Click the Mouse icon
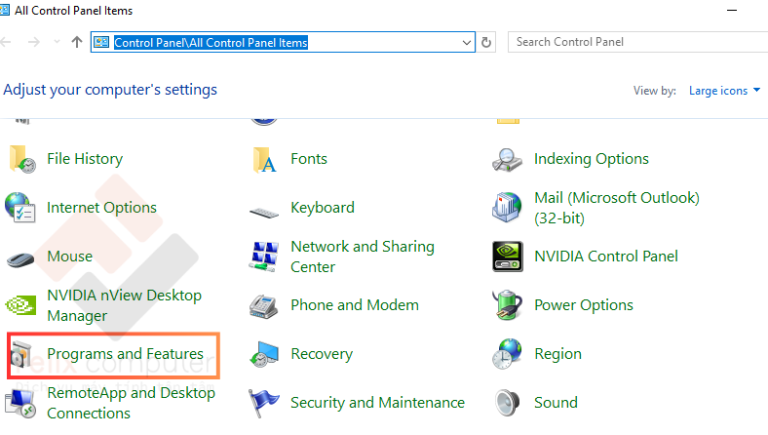This screenshot has width=768, height=435. click(21, 259)
